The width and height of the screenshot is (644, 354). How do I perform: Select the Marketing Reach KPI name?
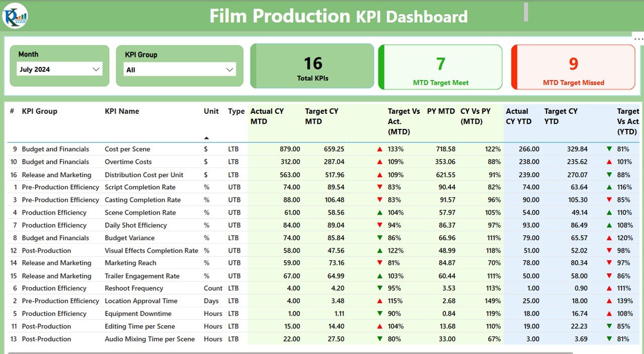point(130,263)
